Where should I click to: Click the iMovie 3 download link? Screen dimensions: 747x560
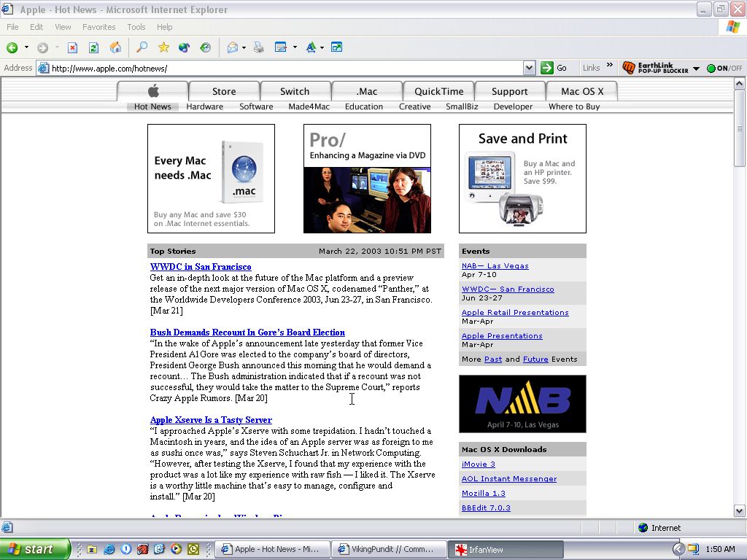[478, 464]
